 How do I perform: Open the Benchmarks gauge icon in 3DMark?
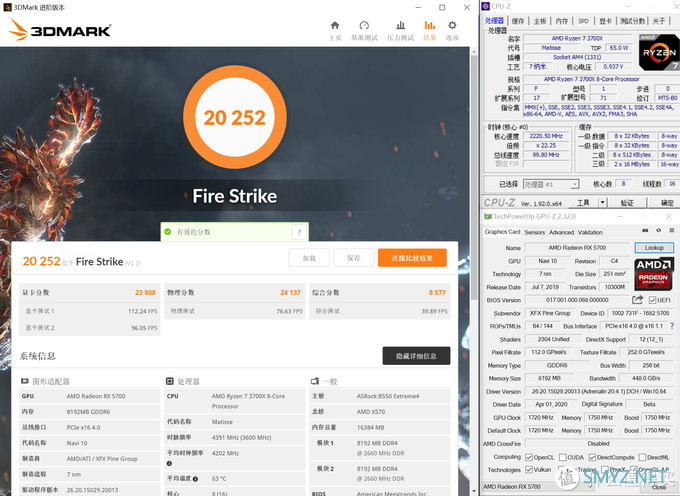[364, 26]
